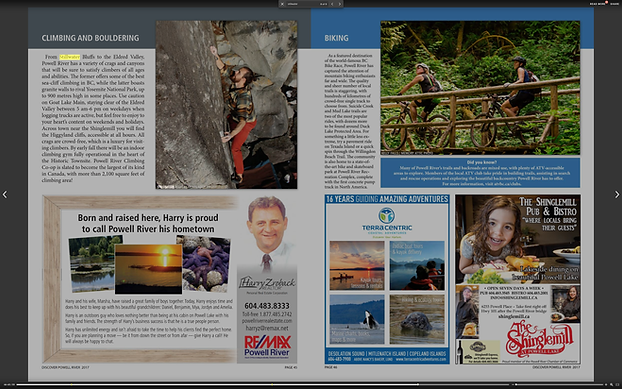Open the Read More link at top right
Image resolution: width=622 pixels, height=389 pixels.
click(597, 4)
